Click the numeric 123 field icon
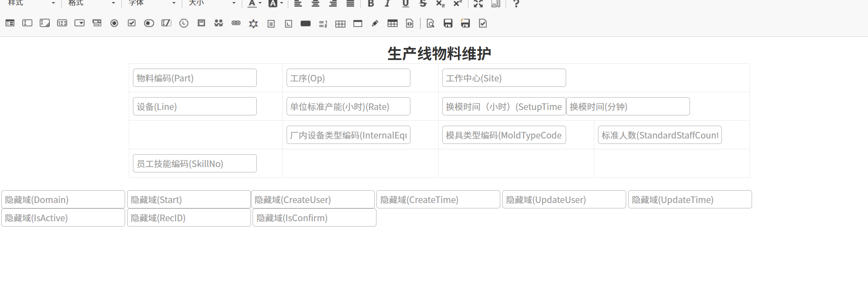Image resolution: width=868 pixels, height=282 pixels. tap(62, 24)
